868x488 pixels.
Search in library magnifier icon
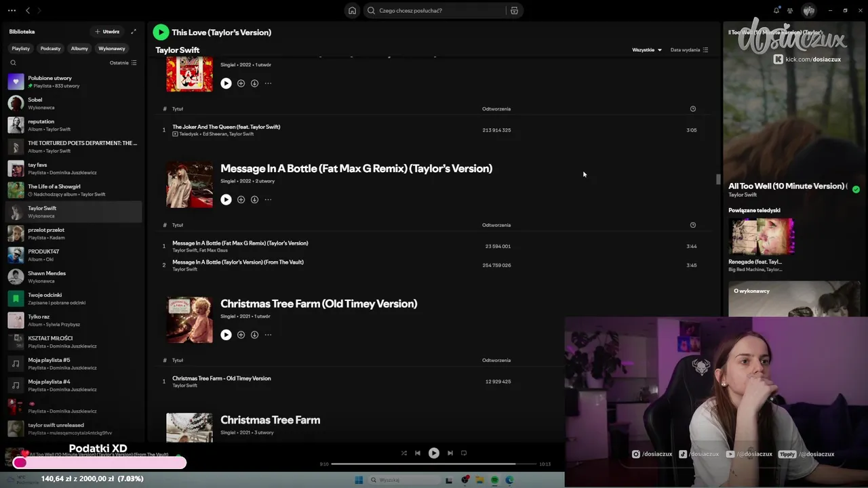pyautogui.click(x=13, y=62)
